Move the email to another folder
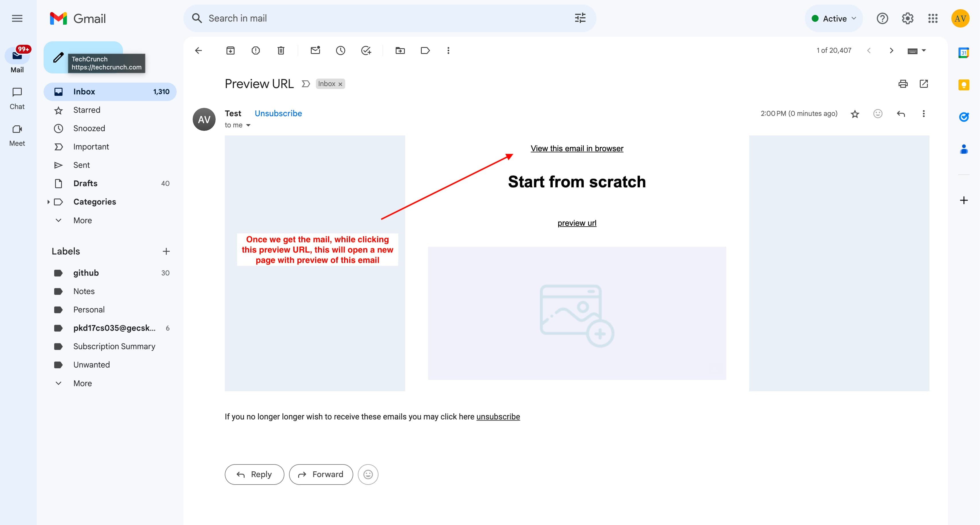 coord(400,50)
